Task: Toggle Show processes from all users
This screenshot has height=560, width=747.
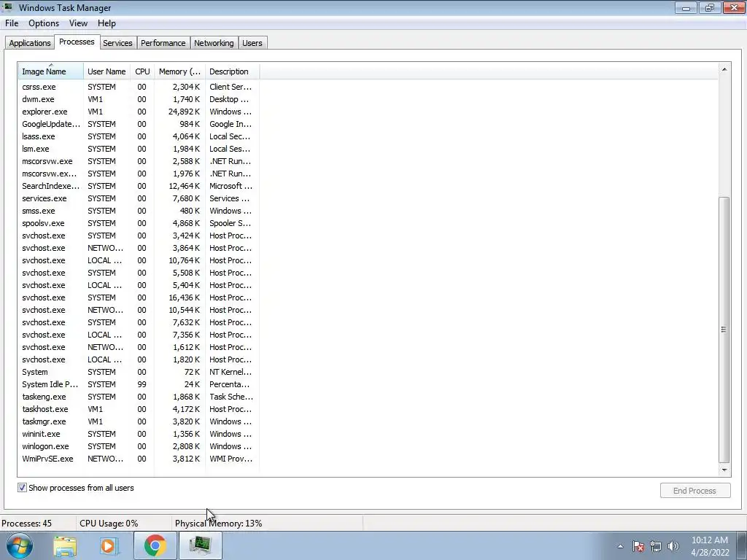Action: pyautogui.click(x=22, y=488)
